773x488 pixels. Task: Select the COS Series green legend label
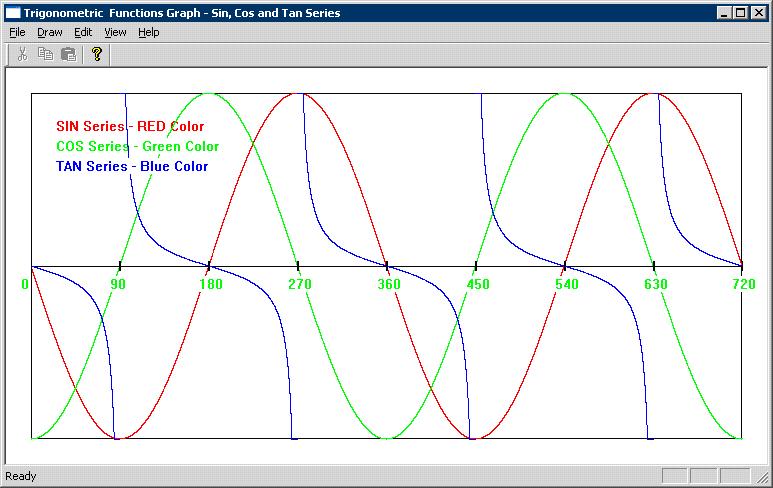click(137, 146)
